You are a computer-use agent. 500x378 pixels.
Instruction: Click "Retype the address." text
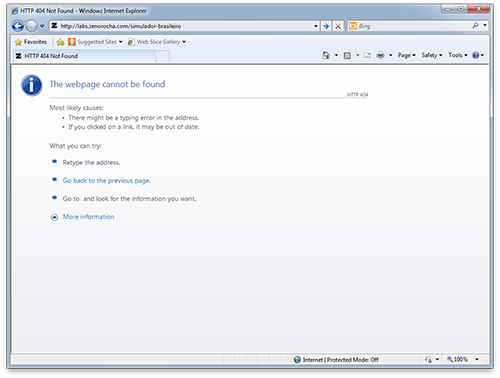(91, 163)
